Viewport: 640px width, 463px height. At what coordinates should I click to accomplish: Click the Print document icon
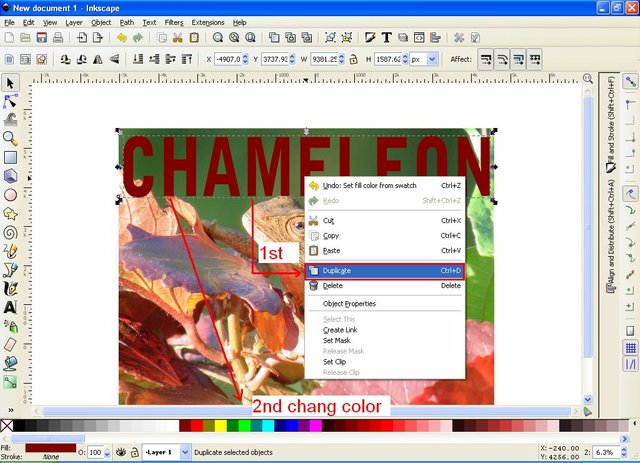point(58,38)
